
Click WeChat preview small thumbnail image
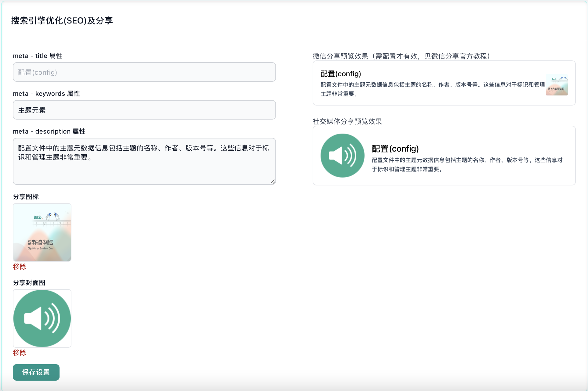[557, 85]
